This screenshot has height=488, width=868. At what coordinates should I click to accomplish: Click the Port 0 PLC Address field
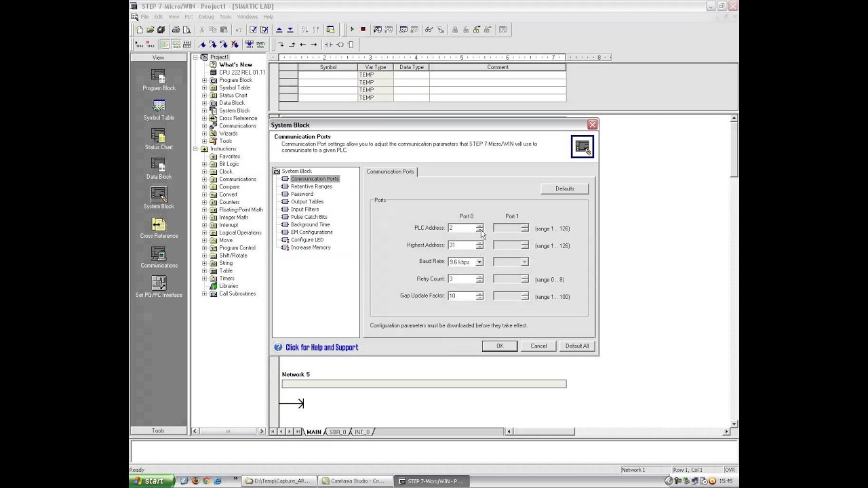[461, 228]
